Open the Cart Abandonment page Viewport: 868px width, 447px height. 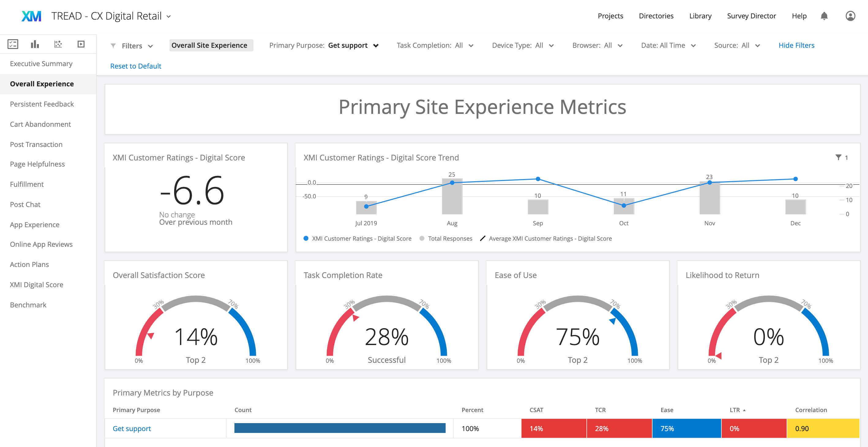tap(40, 124)
